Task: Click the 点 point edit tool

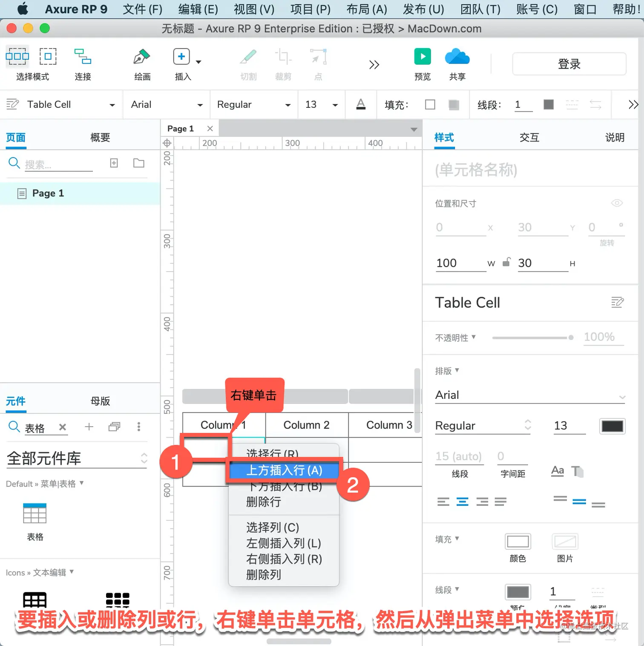Action: pyautogui.click(x=318, y=56)
